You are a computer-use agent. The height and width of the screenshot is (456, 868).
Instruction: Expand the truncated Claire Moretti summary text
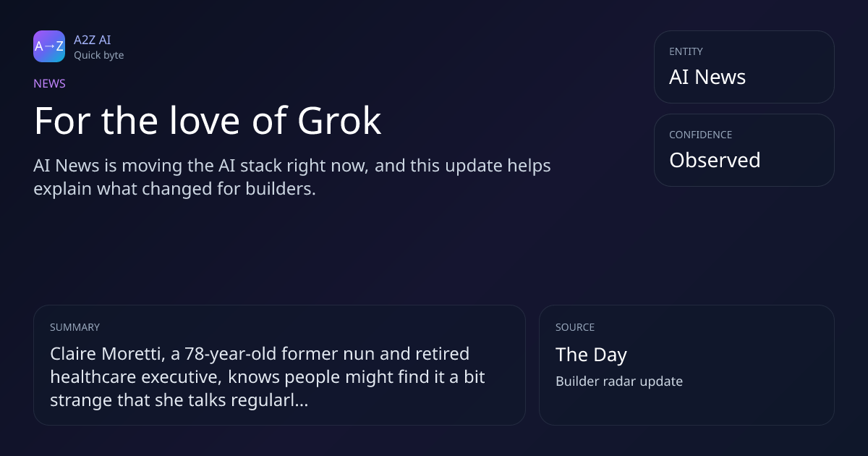pyautogui.click(x=268, y=377)
